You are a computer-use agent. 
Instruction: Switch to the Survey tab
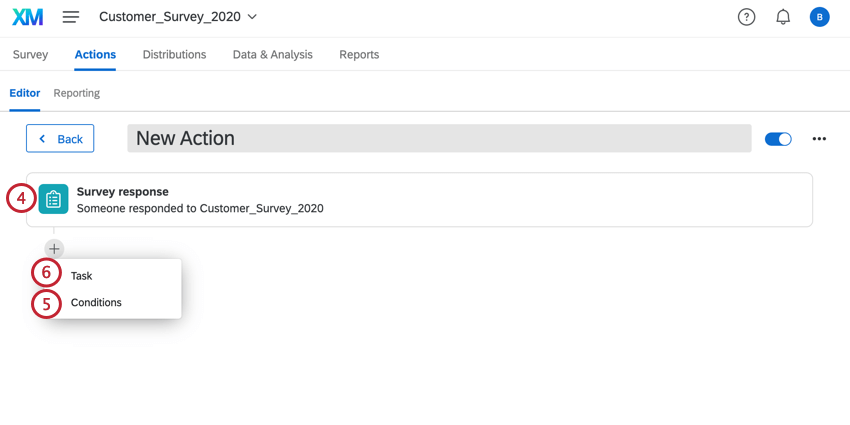pyautogui.click(x=30, y=54)
